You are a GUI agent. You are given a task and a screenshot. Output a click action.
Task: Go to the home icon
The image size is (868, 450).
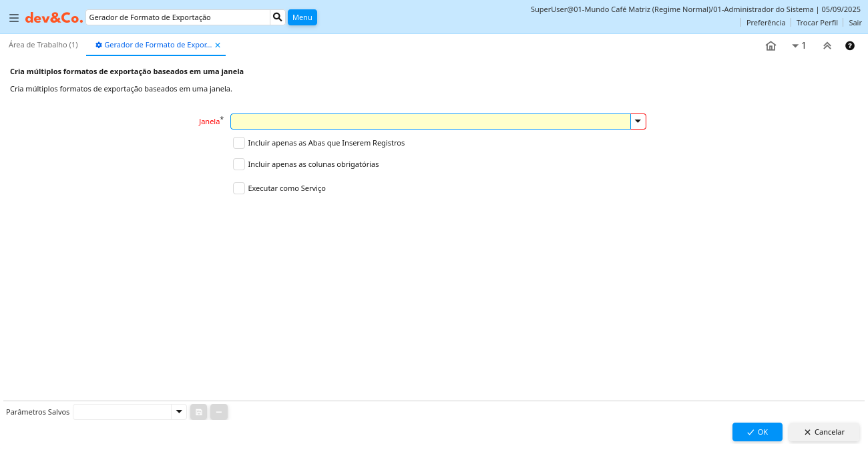pyautogui.click(x=771, y=46)
